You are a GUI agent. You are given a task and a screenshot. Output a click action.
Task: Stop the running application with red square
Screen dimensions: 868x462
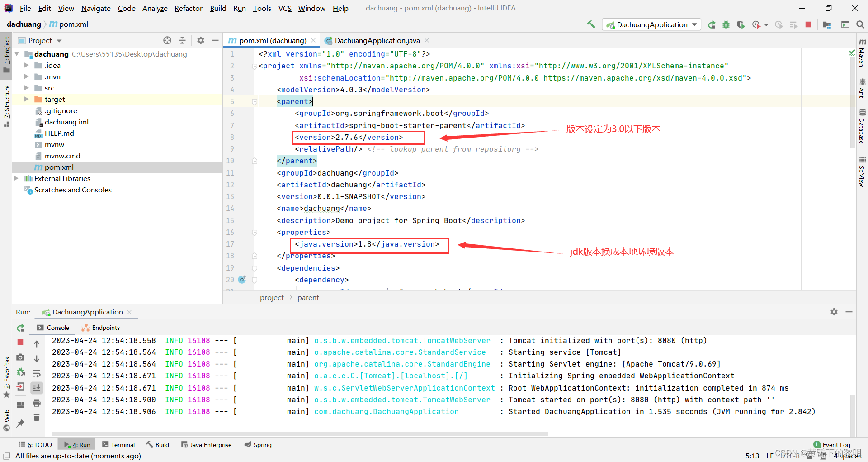click(808, 24)
